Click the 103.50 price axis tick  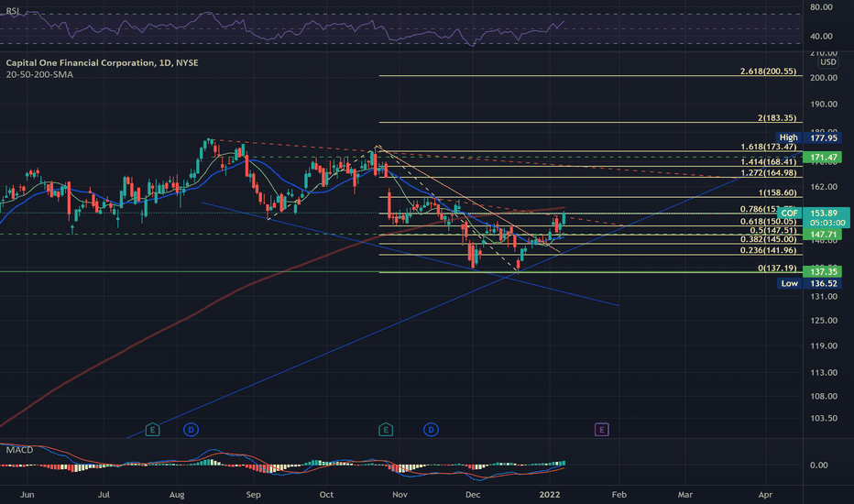pyautogui.click(x=824, y=419)
